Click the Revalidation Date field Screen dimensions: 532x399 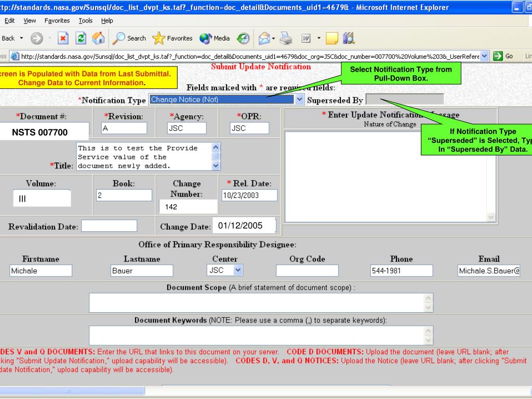109,225
